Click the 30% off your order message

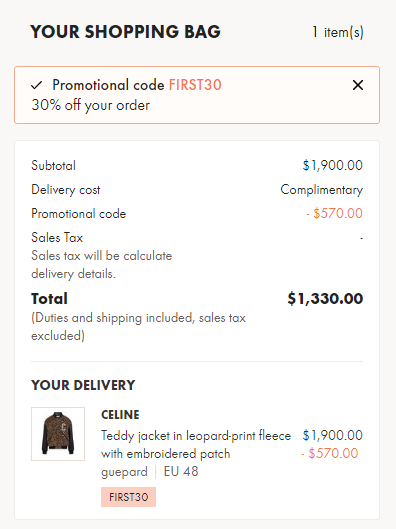tap(91, 105)
